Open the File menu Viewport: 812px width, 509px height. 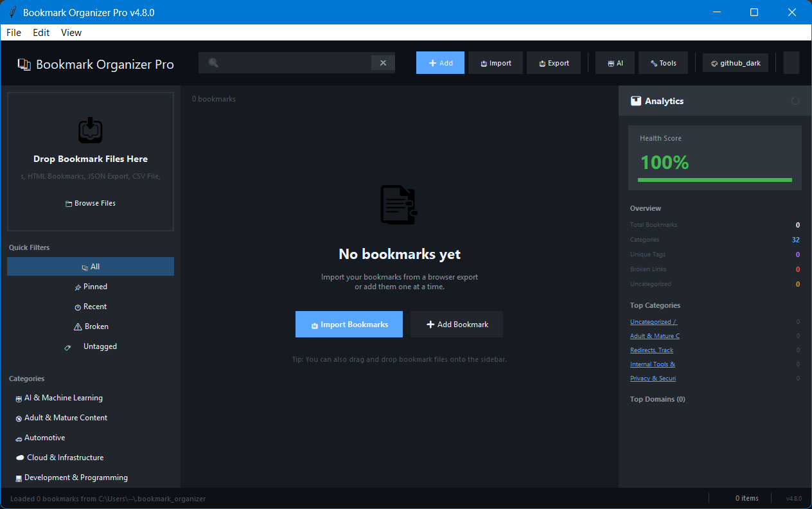(13, 32)
